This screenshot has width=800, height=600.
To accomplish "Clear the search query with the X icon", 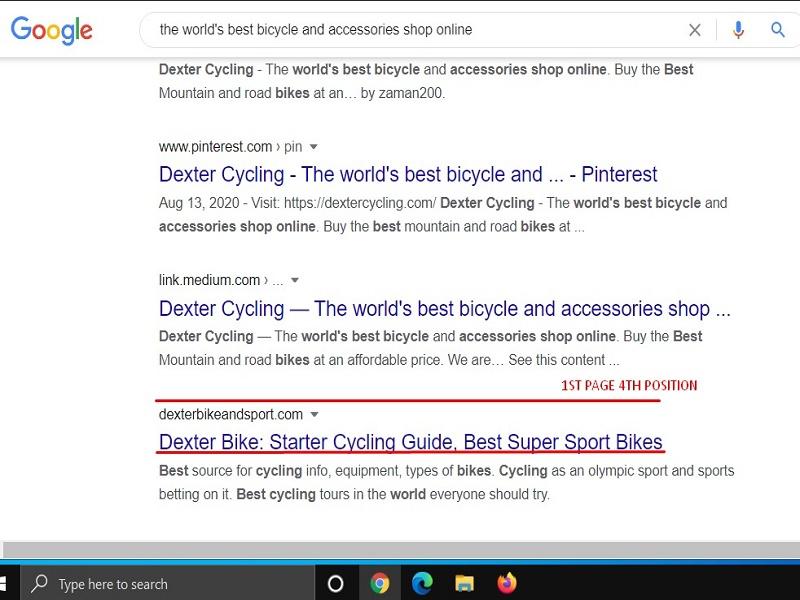I will (695, 31).
